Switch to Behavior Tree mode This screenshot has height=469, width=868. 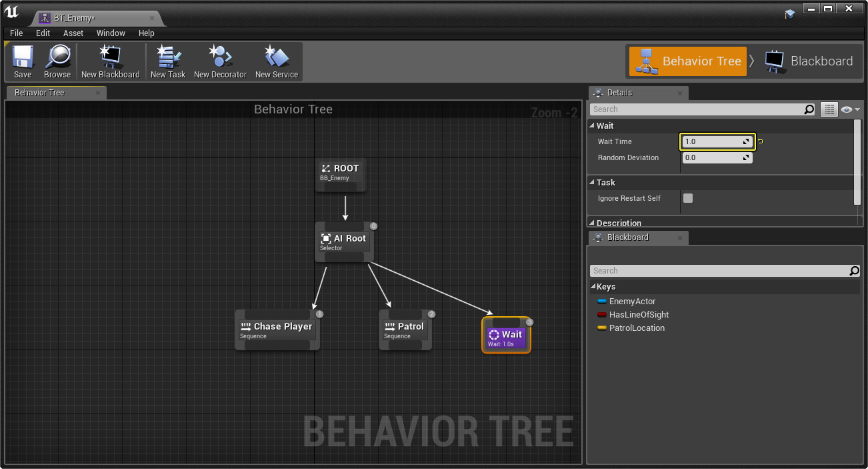tap(687, 61)
